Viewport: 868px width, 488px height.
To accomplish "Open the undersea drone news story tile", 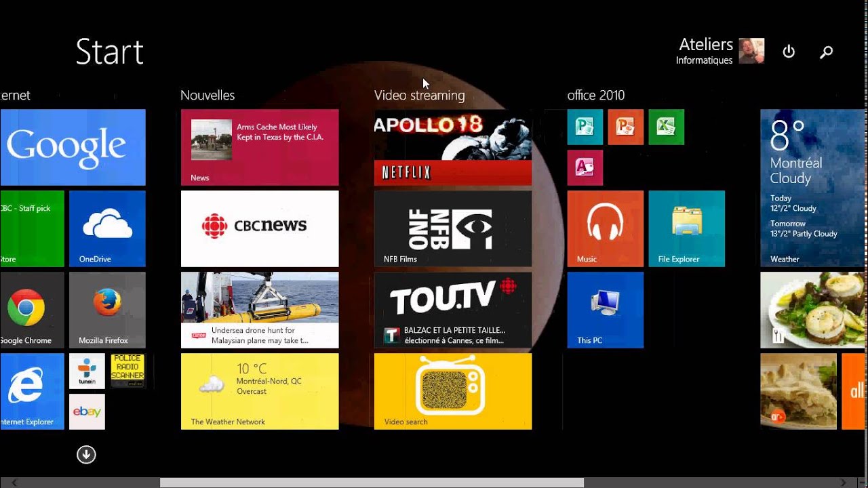I will 260,310.
